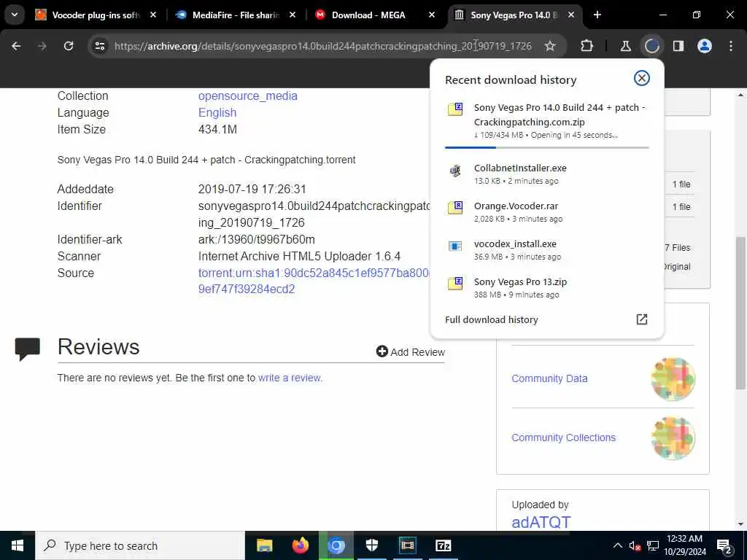
Task: Click the Sony Vegas Pro 13.zip download entry
Action: pyautogui.click(x=546, y=287)
